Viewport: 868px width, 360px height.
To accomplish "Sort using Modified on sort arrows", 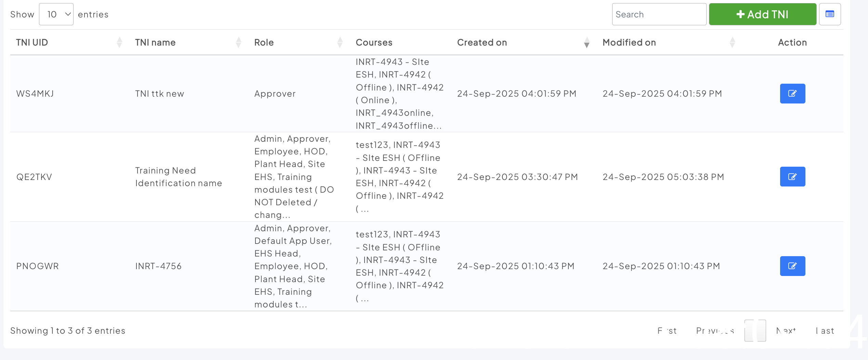I will [x=732, y=42].
